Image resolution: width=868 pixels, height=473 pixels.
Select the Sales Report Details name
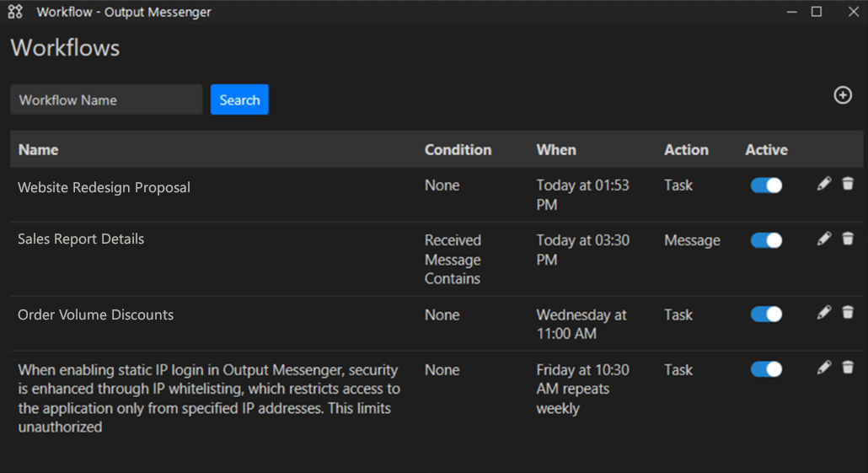(81, 239)
